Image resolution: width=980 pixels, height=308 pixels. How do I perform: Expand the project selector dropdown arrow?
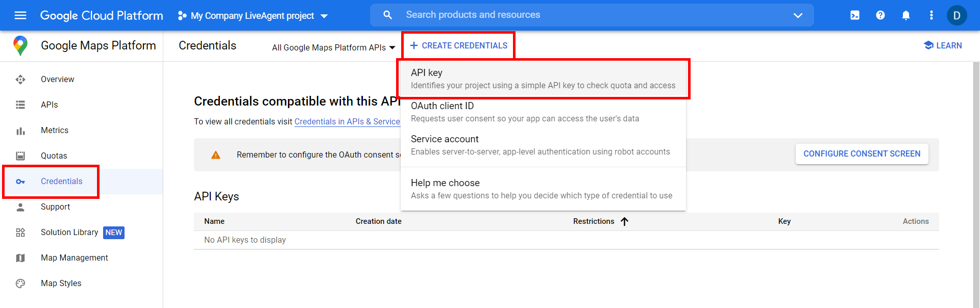(x=324, y=16)
